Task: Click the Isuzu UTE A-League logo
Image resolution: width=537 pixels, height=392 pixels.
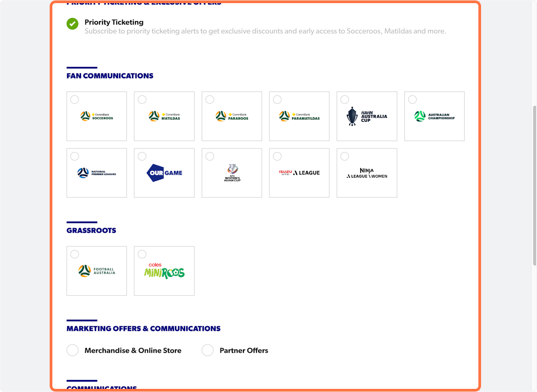Action: [x=299, y=173]
